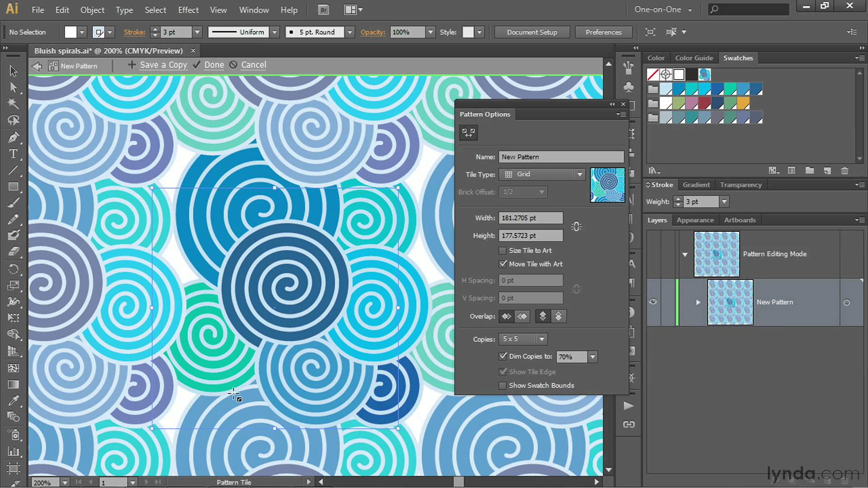Select the Paintbrush tool

pyautogui.click(x=13, y=202)
